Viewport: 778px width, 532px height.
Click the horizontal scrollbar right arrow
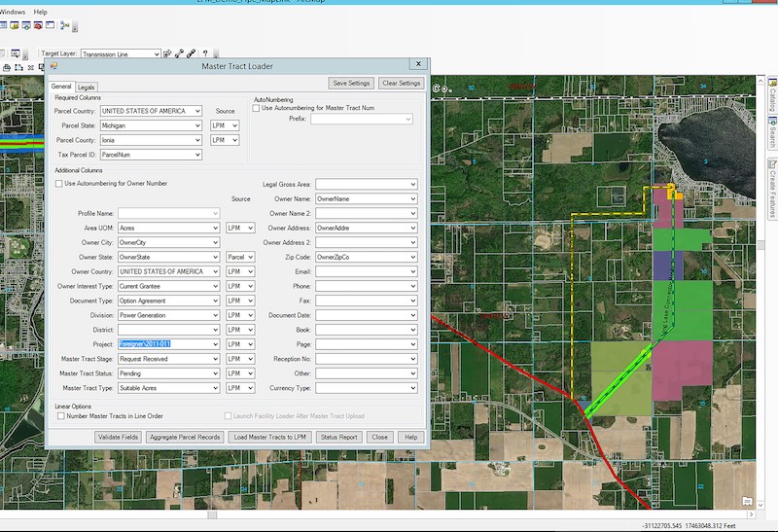(751, 514)
